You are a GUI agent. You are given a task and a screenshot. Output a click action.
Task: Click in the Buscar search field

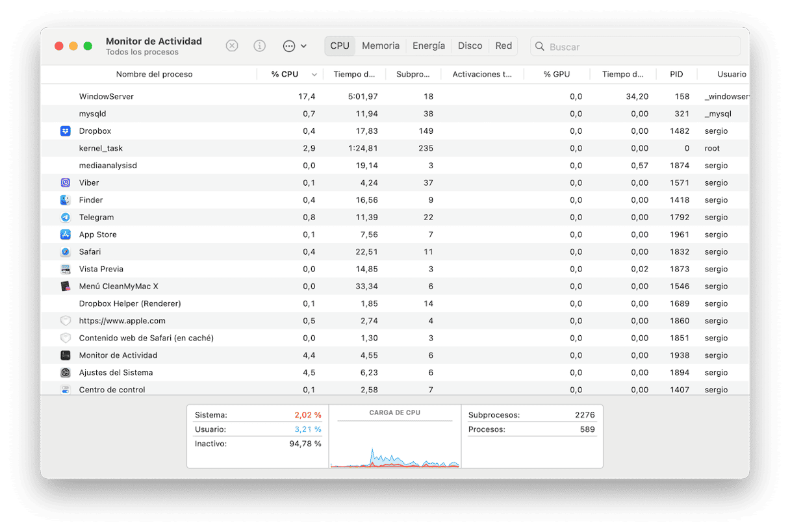coord(635,46)
